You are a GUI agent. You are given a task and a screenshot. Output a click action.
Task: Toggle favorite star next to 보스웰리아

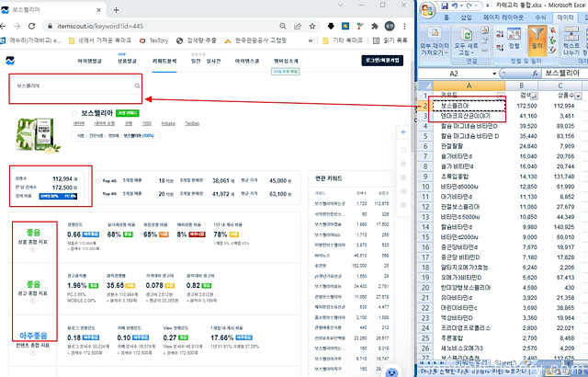(74, 113)
